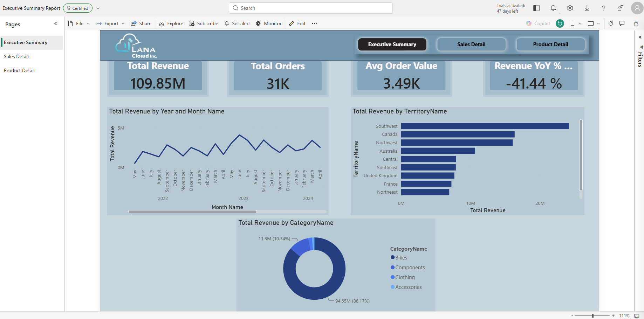Click Sales Detail report button
Viewport: 644px width, 319px height.
(471, 44)
